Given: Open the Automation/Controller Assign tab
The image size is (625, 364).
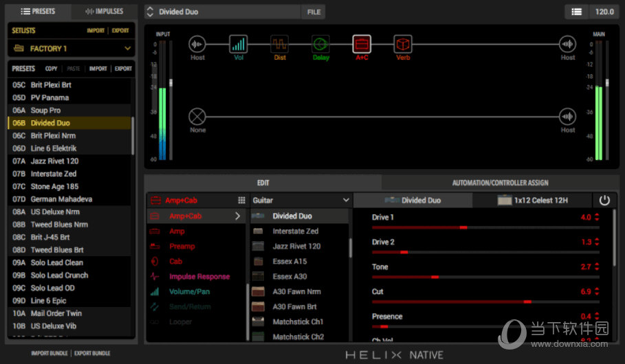Looking at the screenshot, I should 500,183.
